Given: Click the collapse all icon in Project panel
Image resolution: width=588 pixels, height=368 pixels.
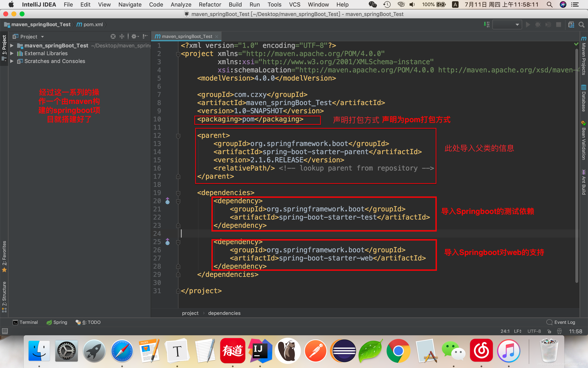Looking at the screenshot, I should [122, 37].
